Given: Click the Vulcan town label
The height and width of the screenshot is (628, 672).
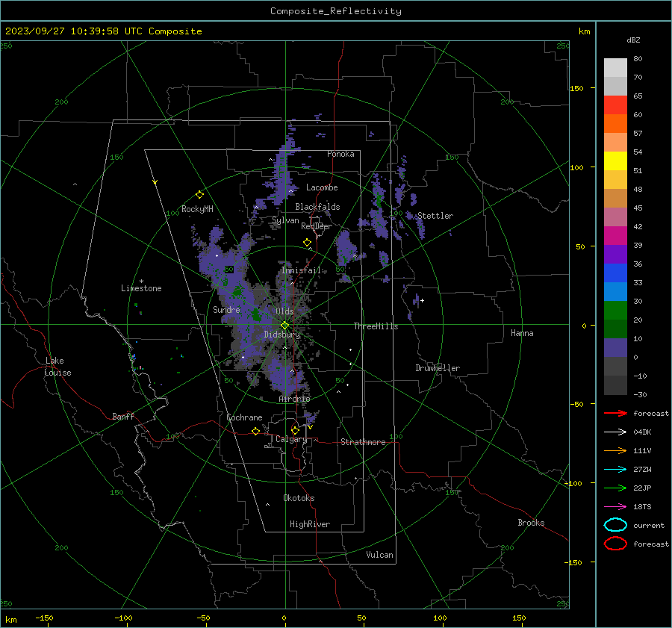Looking at the screenshot, I should [x=379, y=555].
